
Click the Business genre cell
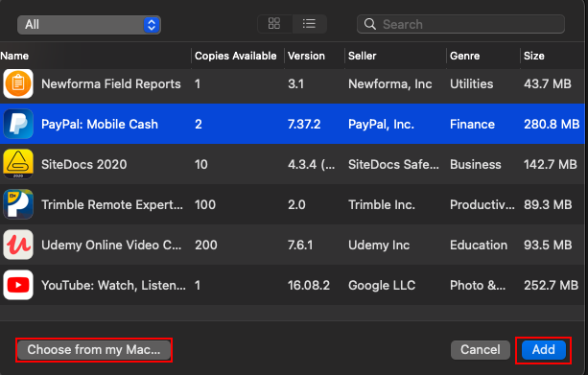(476, 164)
